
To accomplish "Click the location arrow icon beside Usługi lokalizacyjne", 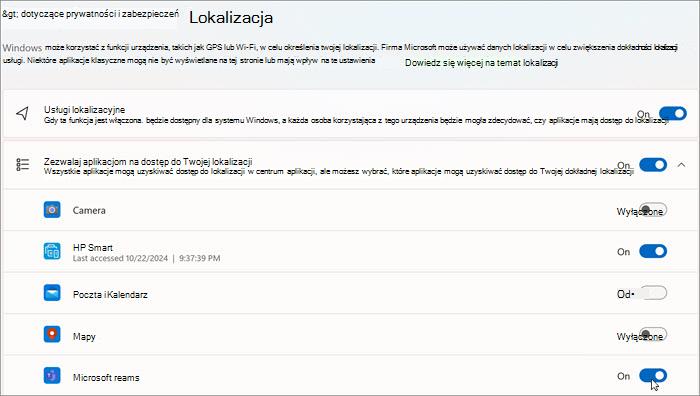I will 22,113.
